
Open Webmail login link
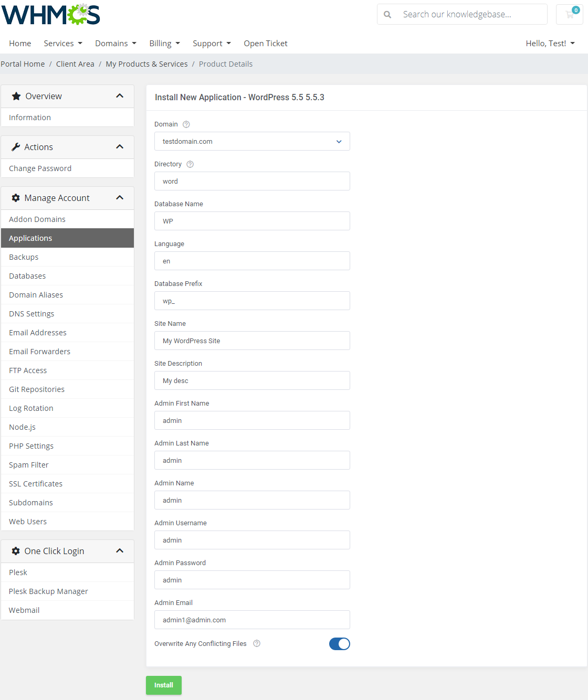pyautogui.click(x=67, y=610)
